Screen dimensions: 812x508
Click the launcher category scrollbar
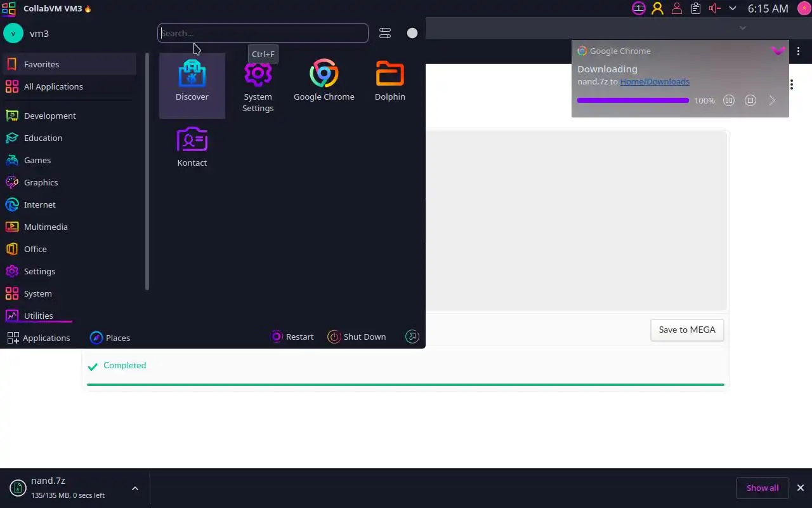pos(147,171)
